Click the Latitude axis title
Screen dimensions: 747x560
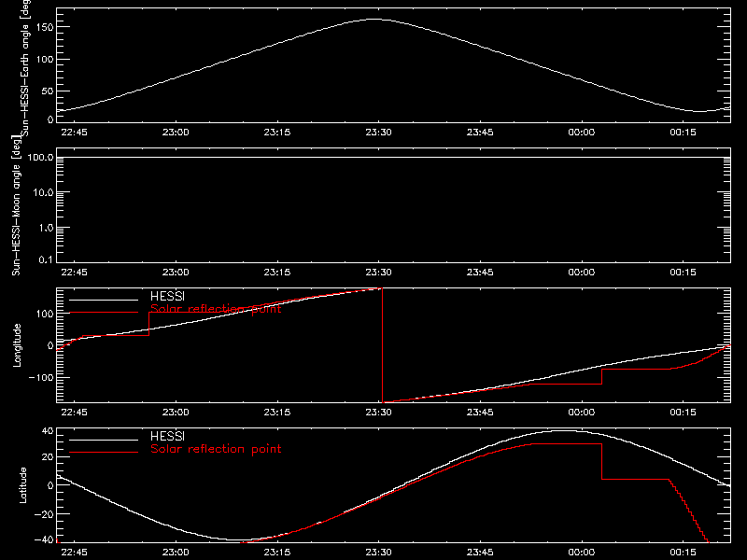point(22,485)
